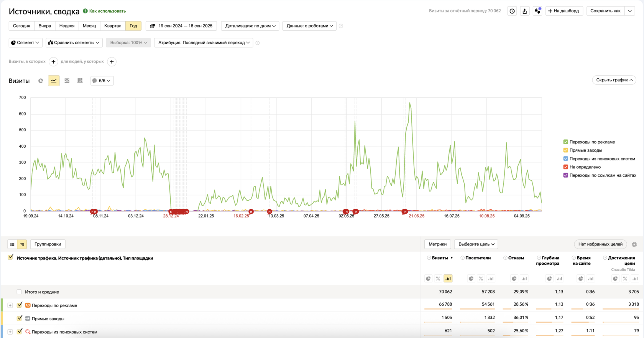Viewport: 644px width, 338px height.
Task: Switch to column chart icon
Action: tap(80, 81)
